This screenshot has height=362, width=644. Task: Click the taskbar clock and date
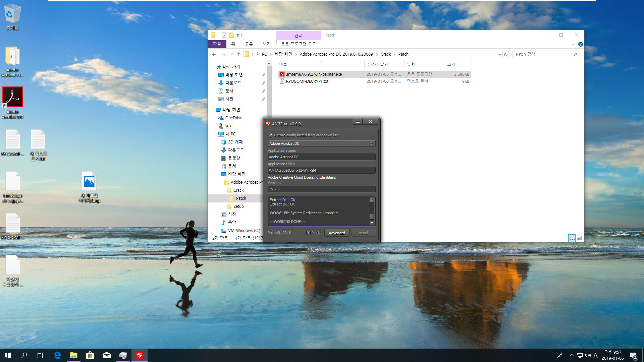click(x=613, y=355)
